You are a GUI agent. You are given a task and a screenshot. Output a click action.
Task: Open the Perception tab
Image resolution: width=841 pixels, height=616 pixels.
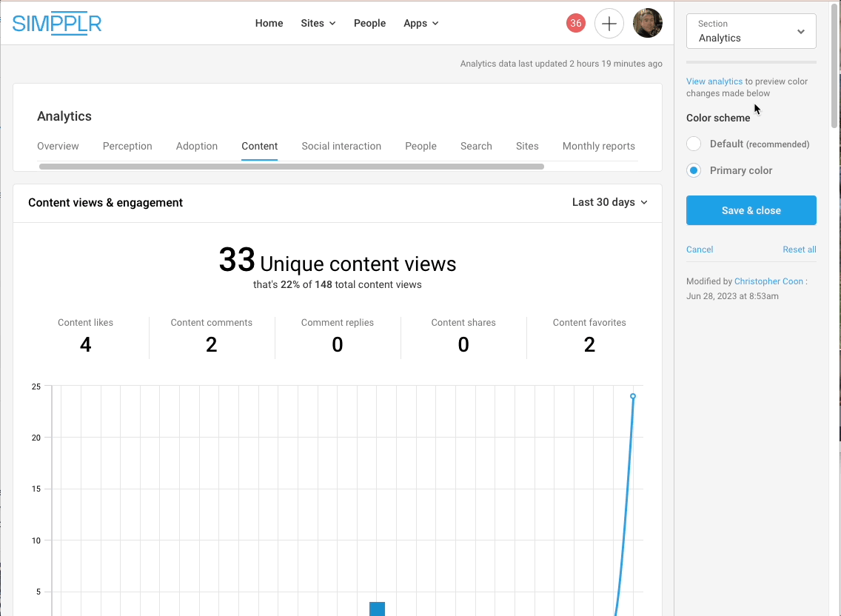pos(127,146)
